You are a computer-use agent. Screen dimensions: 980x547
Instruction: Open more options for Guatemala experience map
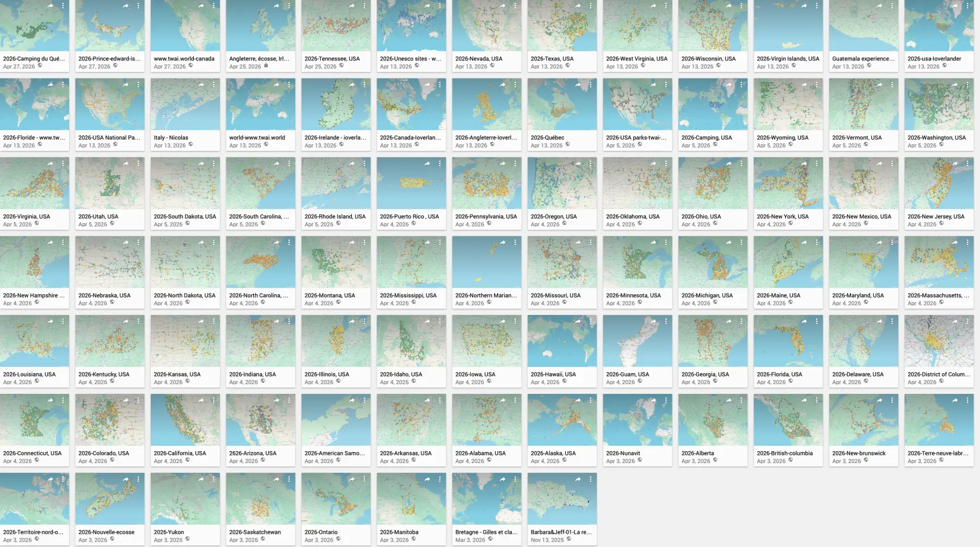pyautogui.click(x=892, y=6)
